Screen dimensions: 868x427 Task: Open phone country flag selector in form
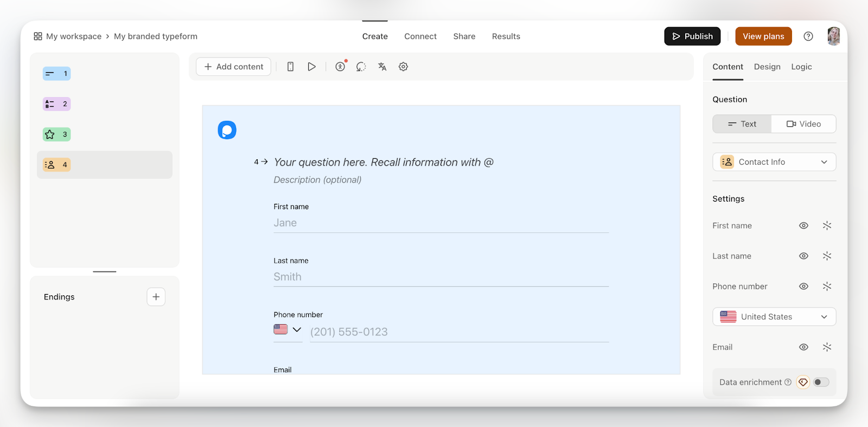pyautogui.click(x=288, y=329)
